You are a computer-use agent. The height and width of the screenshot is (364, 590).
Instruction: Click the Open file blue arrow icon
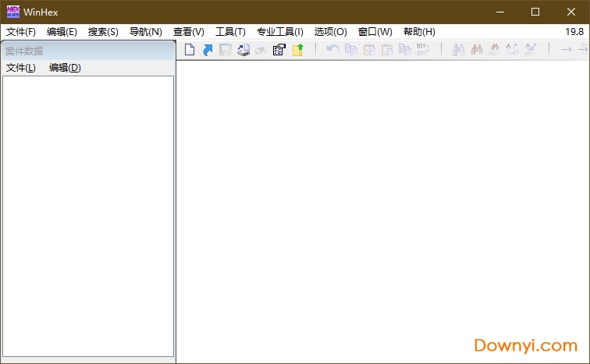pyautogui.click(x=208, y=50)
